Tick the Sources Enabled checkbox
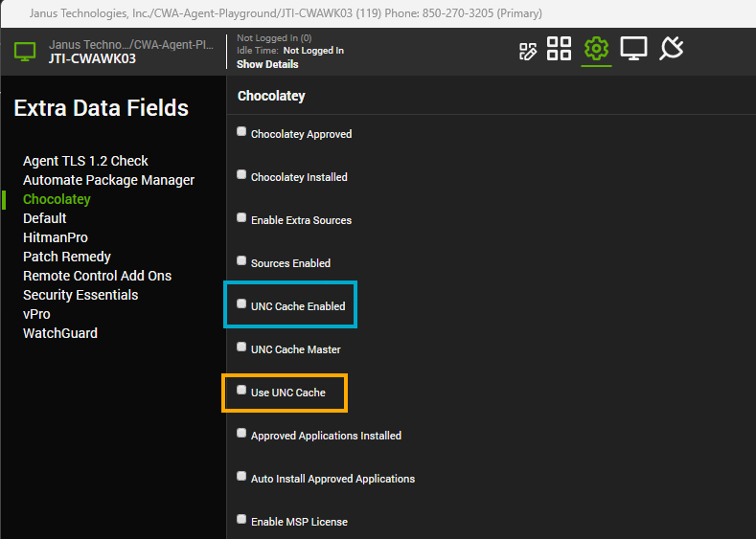 click(241, 260)
